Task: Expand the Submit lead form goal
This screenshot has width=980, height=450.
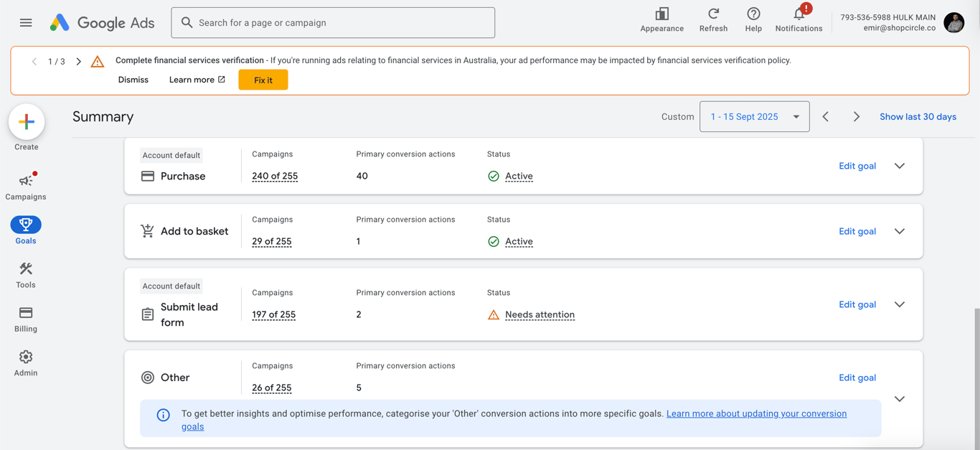Action: coord(900,304)
